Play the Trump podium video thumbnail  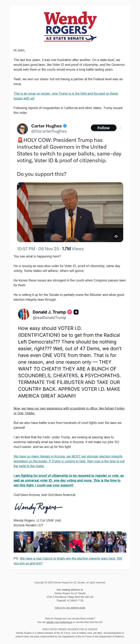(x=70, y=212)
